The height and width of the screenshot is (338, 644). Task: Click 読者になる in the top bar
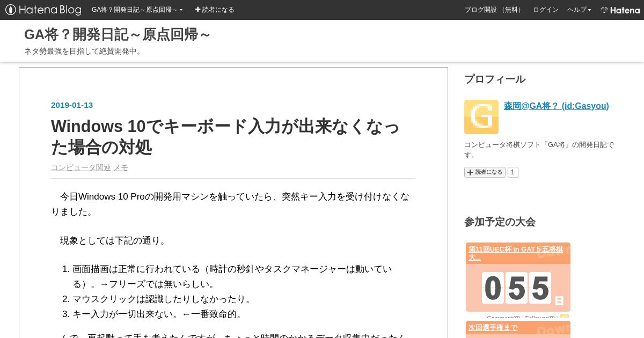(x=215, y=10)
